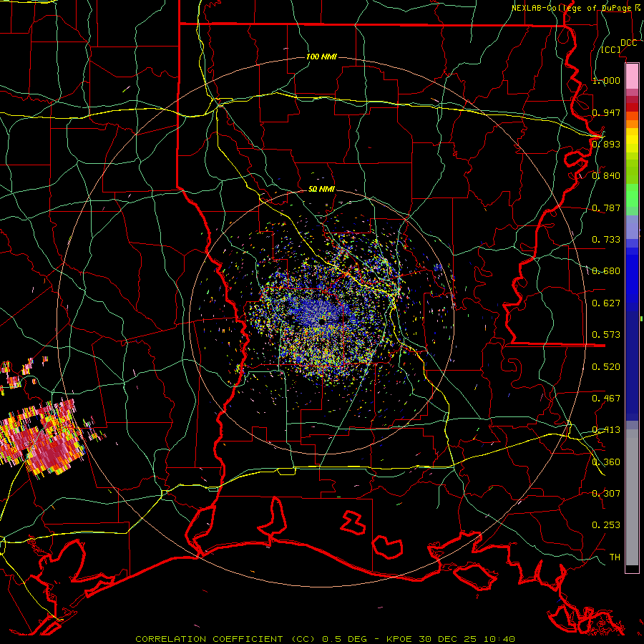Select the 0.627 scale value
Viewport: 644px width, 644px height.
point(606,303)
